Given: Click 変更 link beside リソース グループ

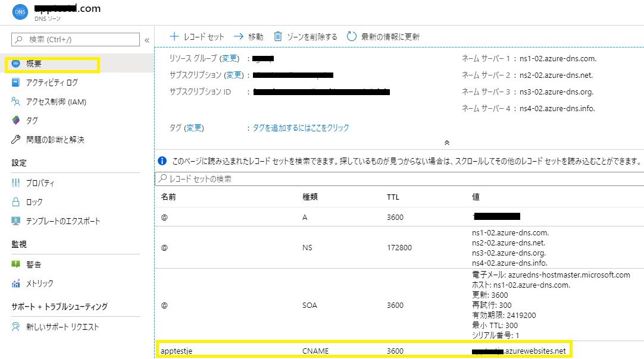Looking at the screenshot, I should tap(229, 59).
